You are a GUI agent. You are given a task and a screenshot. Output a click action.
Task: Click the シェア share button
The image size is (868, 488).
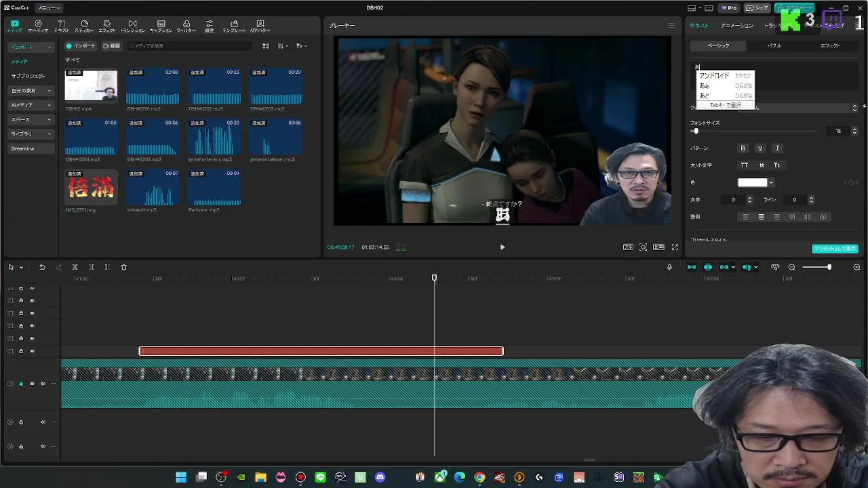coord(757,8)
